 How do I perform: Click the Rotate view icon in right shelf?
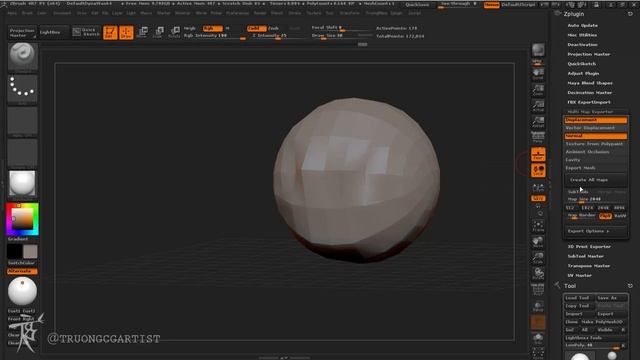[x=538, y=273]
